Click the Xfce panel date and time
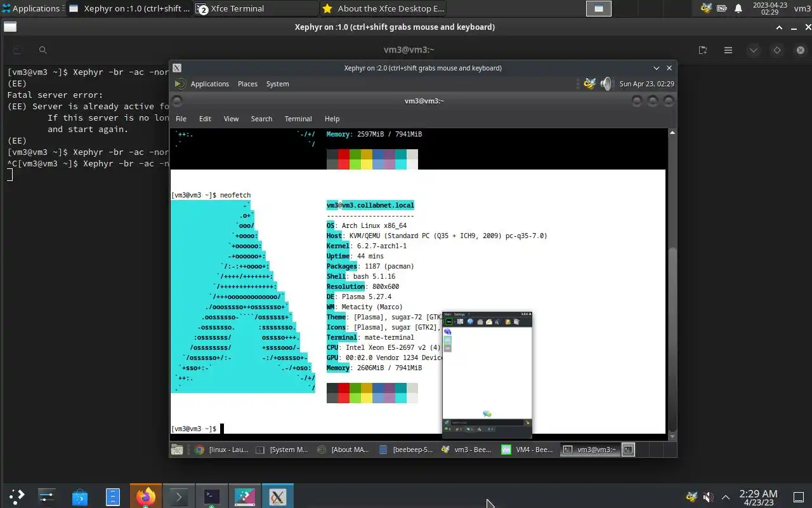 [769, 8]
